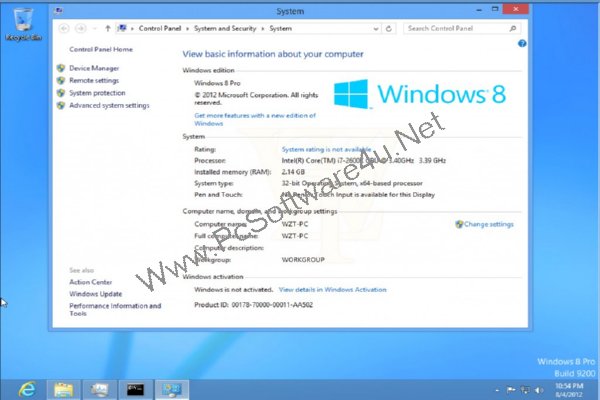Click shield icon beside Device Manager
This screenshot has height=400, width=600.
click(61, 68)
